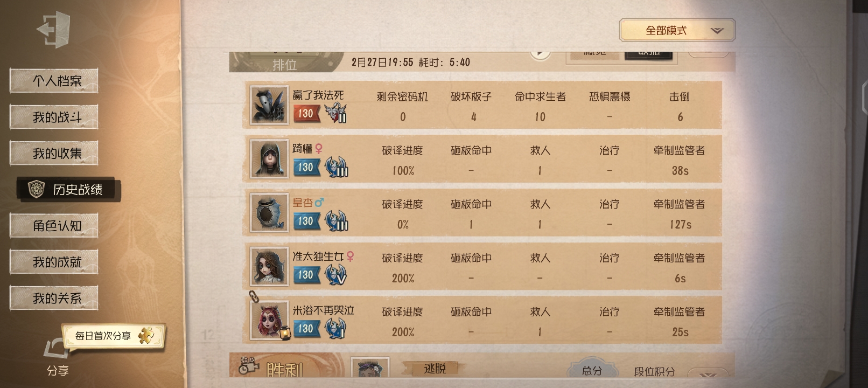Expand the next match record chevron
Image resolution: width=868 pixels, height=388 pixels.
click(x=710, y=373)
